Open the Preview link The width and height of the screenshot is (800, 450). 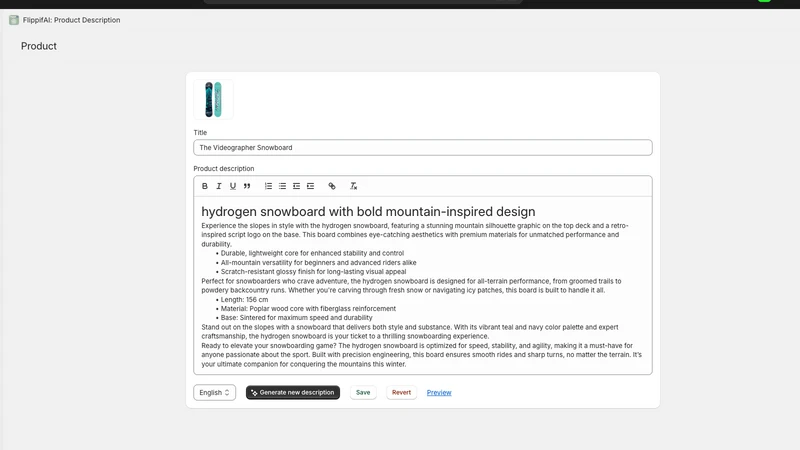pos(439,392)
